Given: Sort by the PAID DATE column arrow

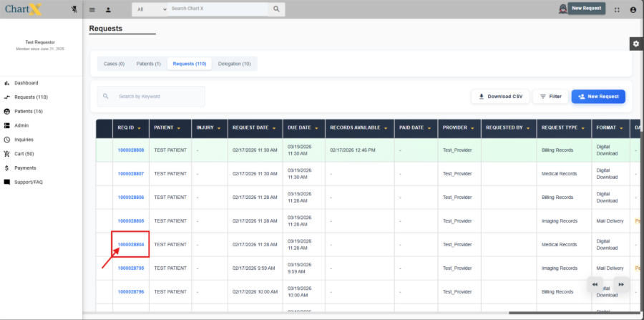Looking at the screenshot, I should [429, 128].
